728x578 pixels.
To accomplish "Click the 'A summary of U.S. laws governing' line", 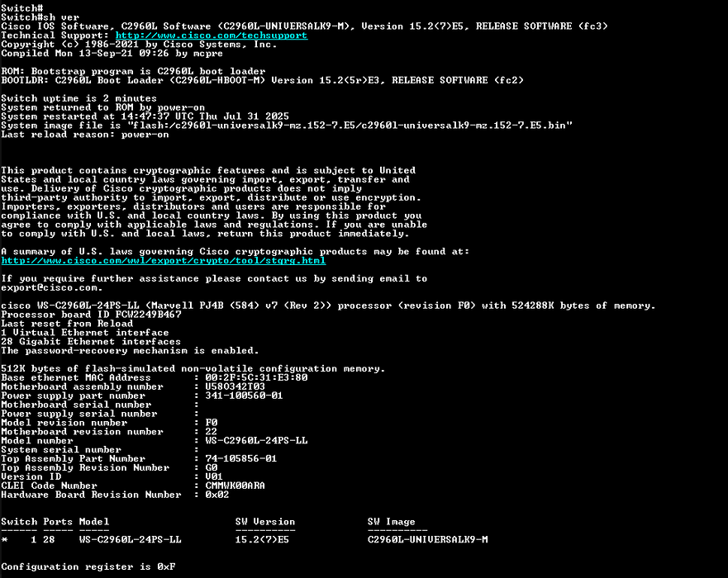I will (x=235, y=252).
